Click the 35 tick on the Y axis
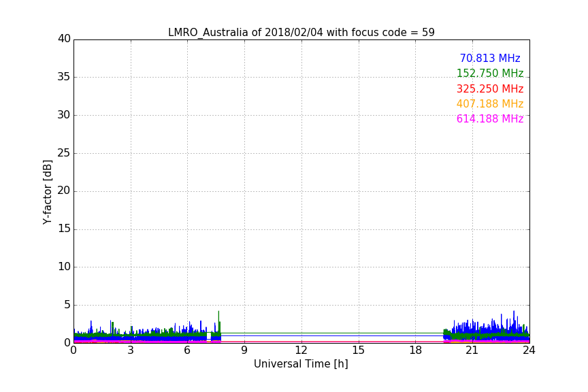588x392 pixels. (x=64, y=77)
